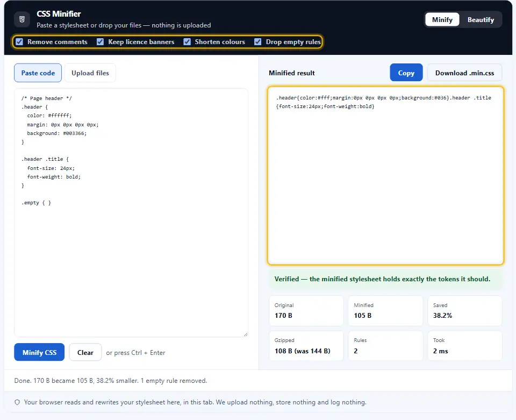The width and height of the screenshot is (516, 420).
Task: Download the .min.css file
Action: pyautogui.click(x=464, y=73)
